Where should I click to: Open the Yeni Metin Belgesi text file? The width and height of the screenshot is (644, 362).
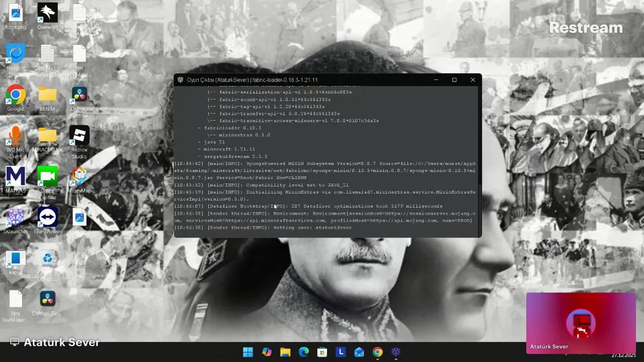(47, 60)
